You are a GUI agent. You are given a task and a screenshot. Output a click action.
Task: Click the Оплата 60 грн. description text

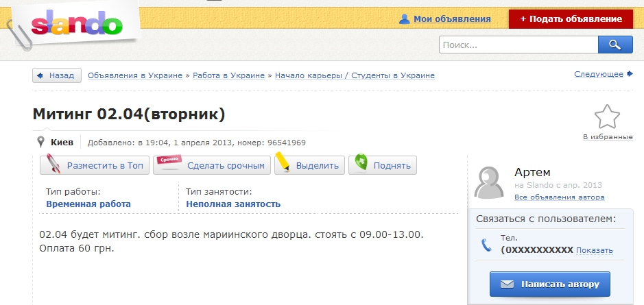point(76,248)
